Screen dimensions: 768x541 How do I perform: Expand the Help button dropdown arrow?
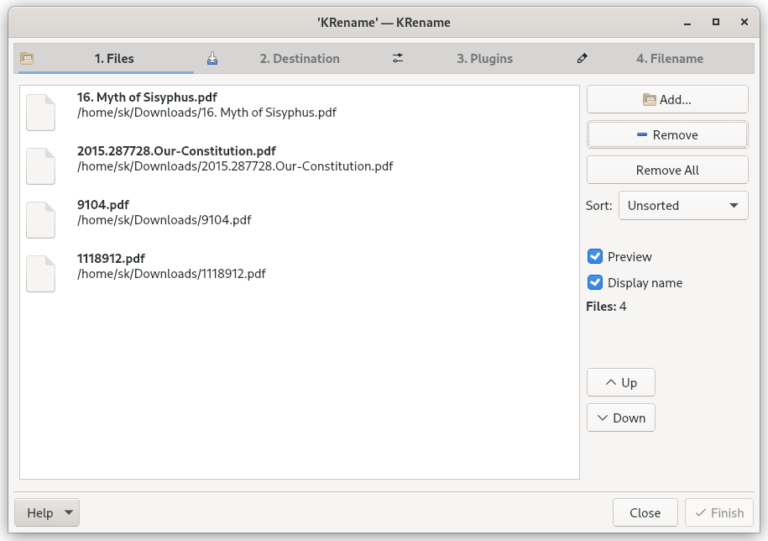pyautogui.click(x=68, y=514)
